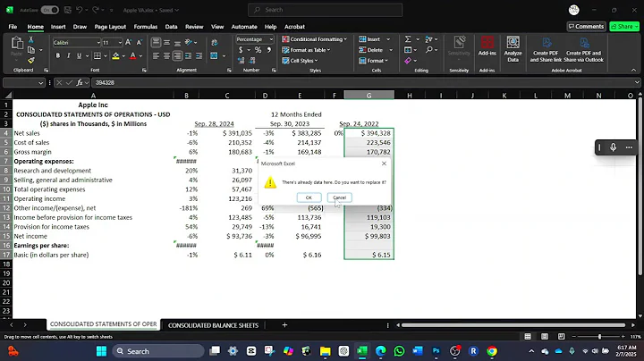Switch to the Data ribbon tab
Screen dimensions: 644x361
tap(171, 27)
